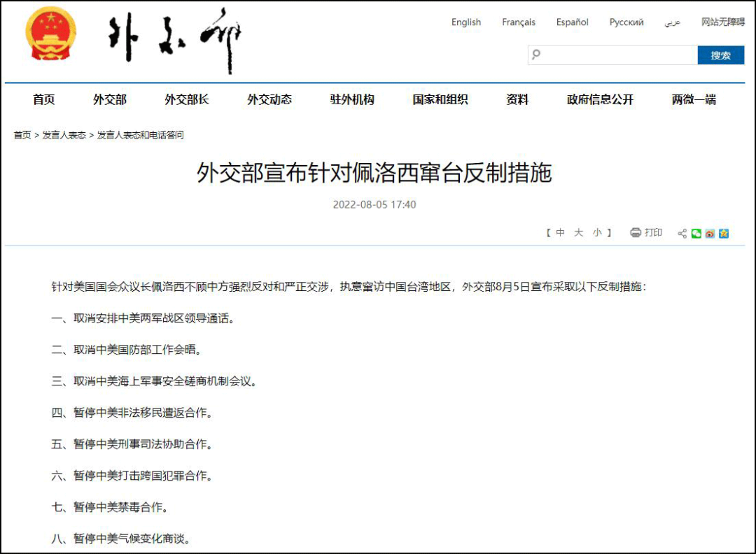Viewport: 756px width, 554px height.
Task: Click the printer icon
Action: (x=636, y=233)
